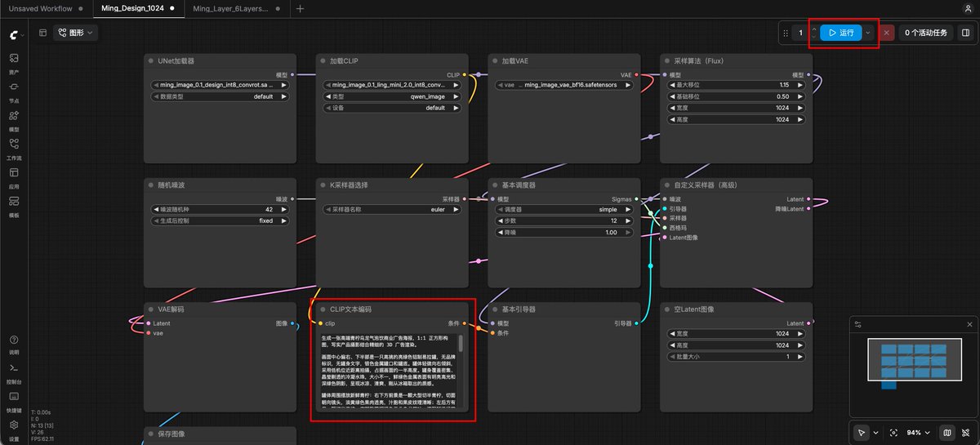This screenshot has width=980, height=445.
Task: Toggle the 控制台 console panel
Action: pyautogui.click(x=14, y=373)
